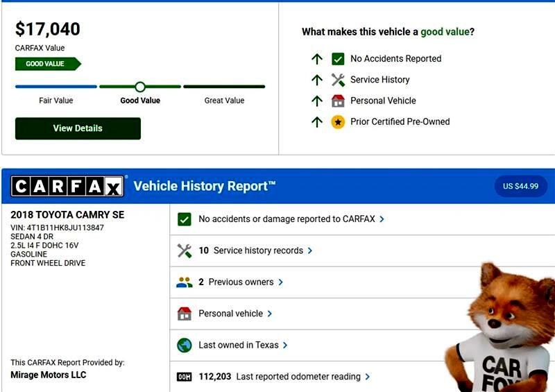Click the globe icon for Last owned
555x392 pixels.
[x=184, y=345]
